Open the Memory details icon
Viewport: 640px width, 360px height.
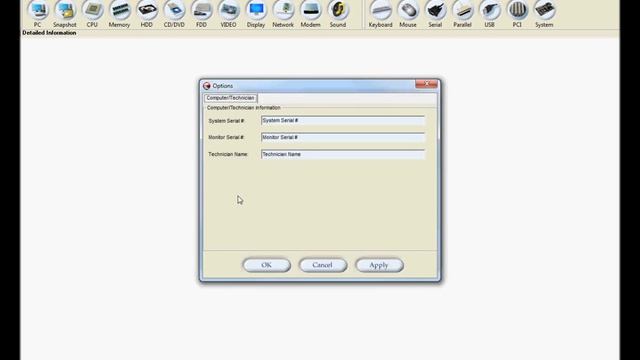[120, 11]
